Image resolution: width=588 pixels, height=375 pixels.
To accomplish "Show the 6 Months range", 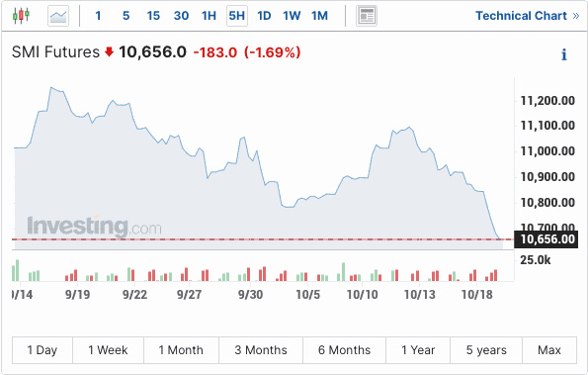I will 344,350.
